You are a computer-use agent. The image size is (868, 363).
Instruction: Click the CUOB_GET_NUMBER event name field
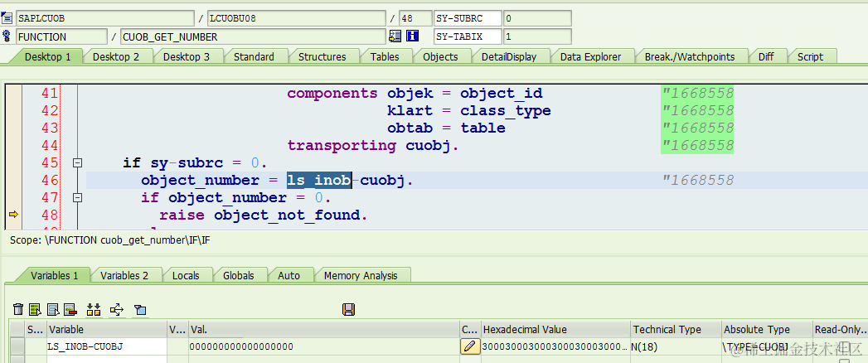pyautogui.click(x=253, y=37)
